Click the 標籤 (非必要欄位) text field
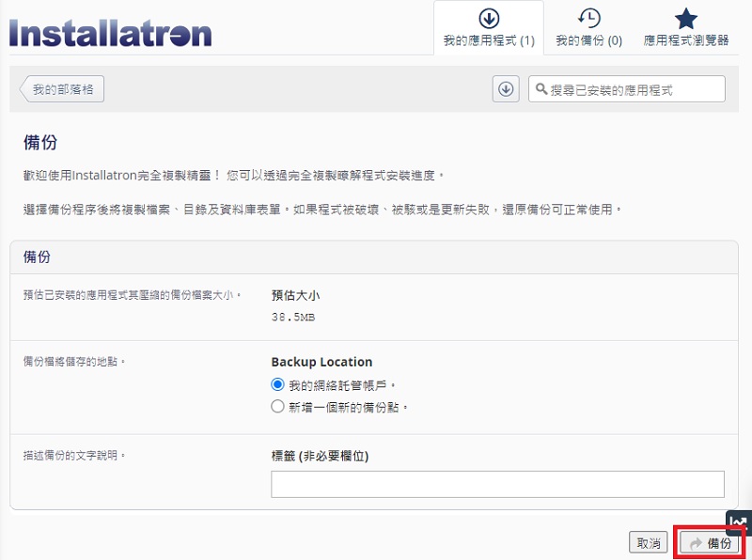Image resolution: width=752 pixels, height=560 pixels. tap(497, 484)
